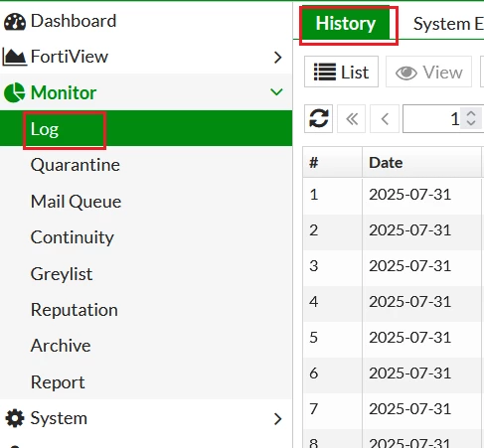Switch to the History tab
Image resolution: width=484 pixels, height=448 pixels.
pyautogui.click(x=346, y=24)
